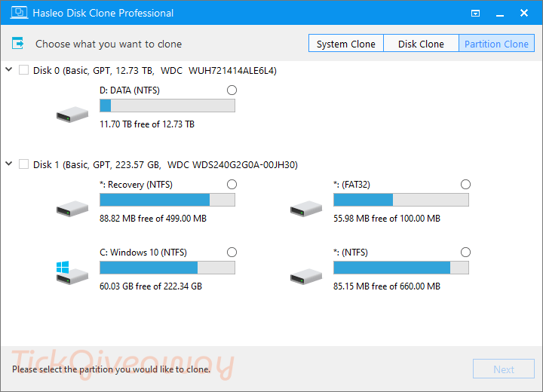This screenshot has height=392, width=543.
Task: Click the 'D: DATA (NTFS)' label
Action: (x=130, y=90)
